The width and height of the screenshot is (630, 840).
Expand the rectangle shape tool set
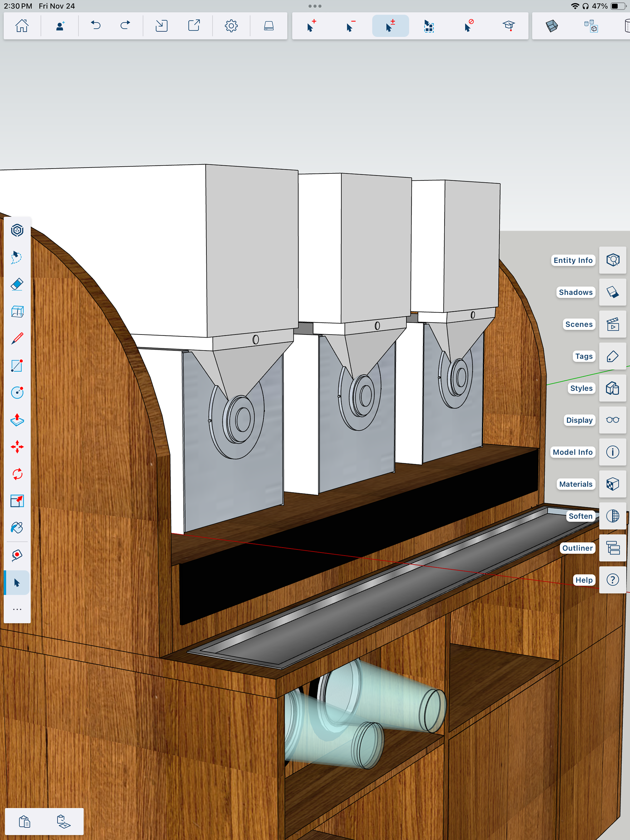tap(17, 365)
